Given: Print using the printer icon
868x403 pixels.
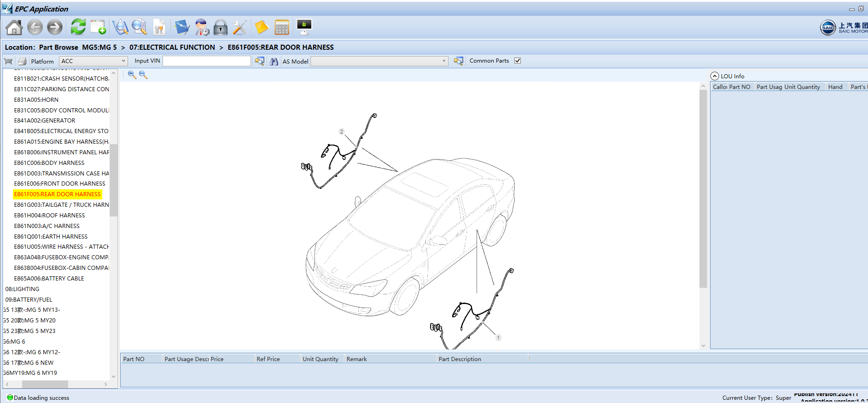Looking at the screenshot, I should 22,61.
